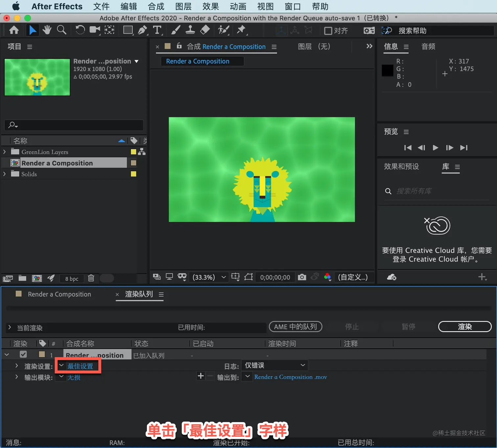Select the Pen tool
Screen dimensions: 497x448
[142, 30]
